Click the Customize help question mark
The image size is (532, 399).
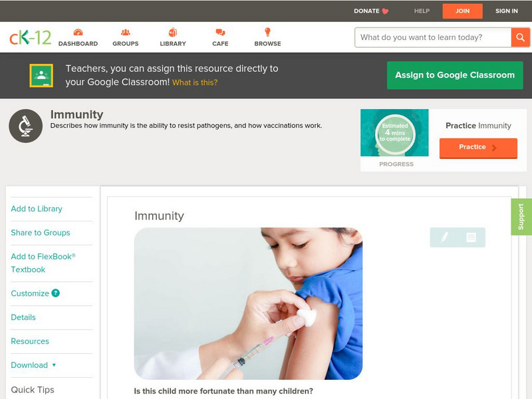56,293
